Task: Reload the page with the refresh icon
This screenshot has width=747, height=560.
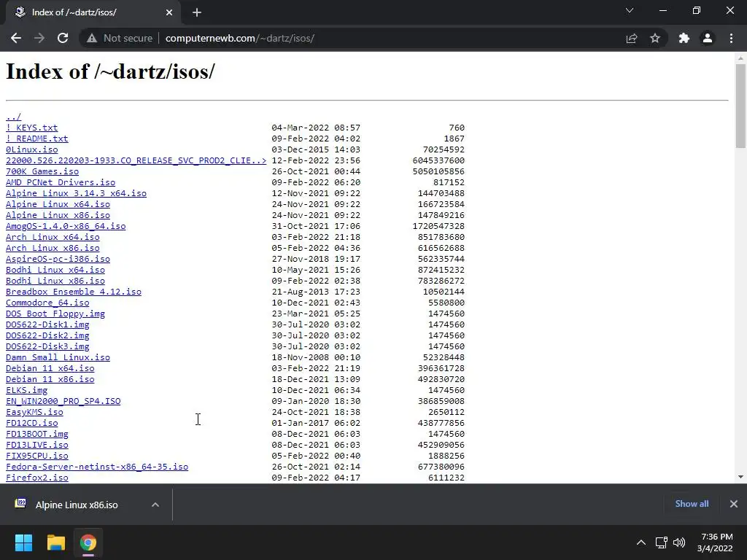Action: tap(63, 38)
